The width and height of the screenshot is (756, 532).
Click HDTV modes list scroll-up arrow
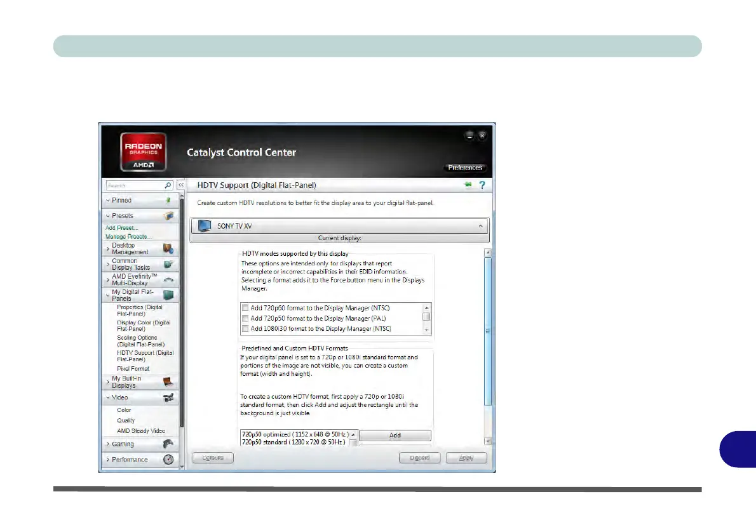click(426, 308)
